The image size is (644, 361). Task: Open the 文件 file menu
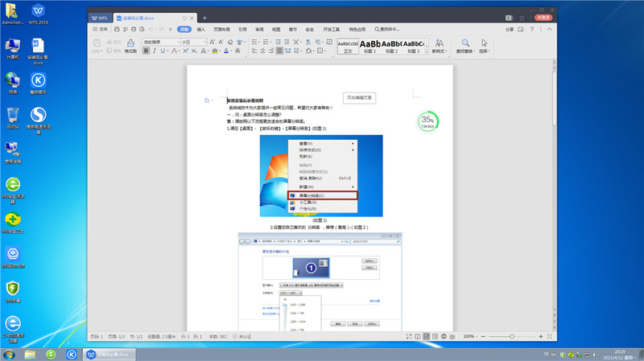pyautogui.click(x=100, y=29)
